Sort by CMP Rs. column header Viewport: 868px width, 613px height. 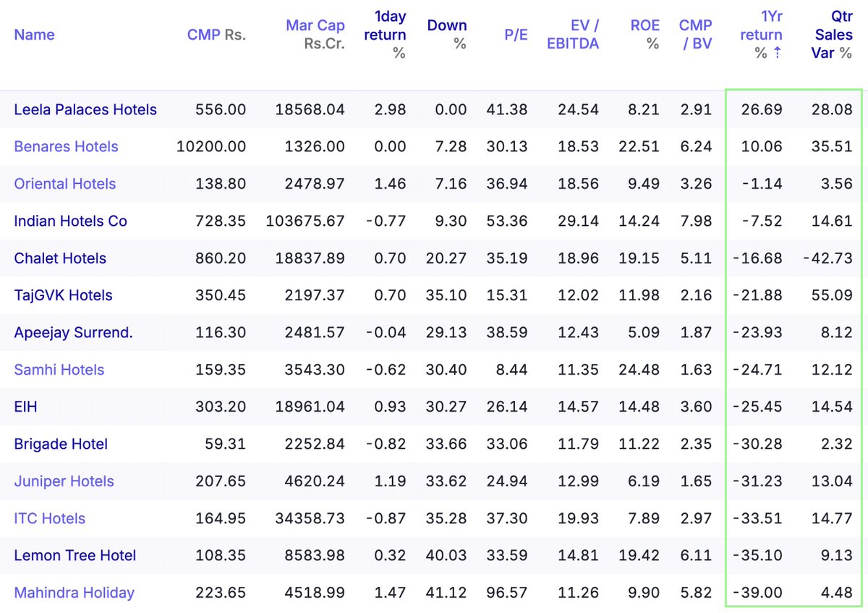[216, 35]
